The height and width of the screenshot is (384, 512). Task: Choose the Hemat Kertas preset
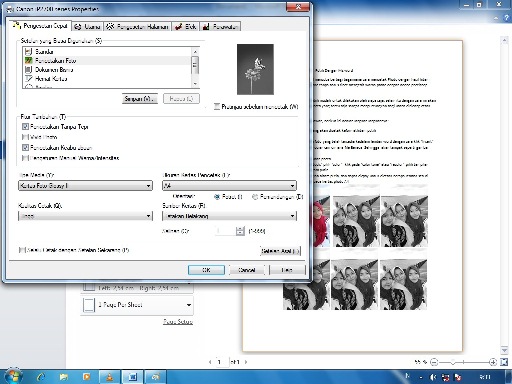point(107,79)
